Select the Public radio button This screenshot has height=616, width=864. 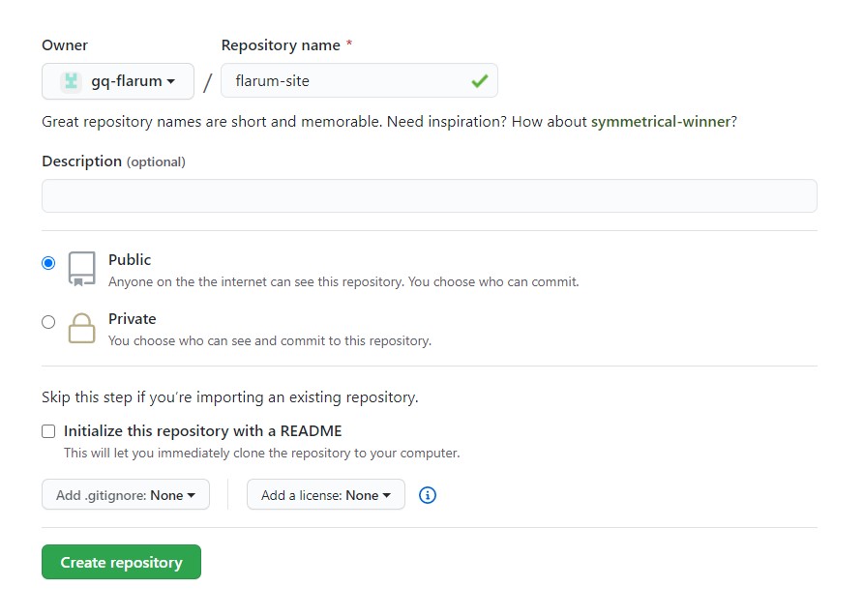tap(48, 263)
